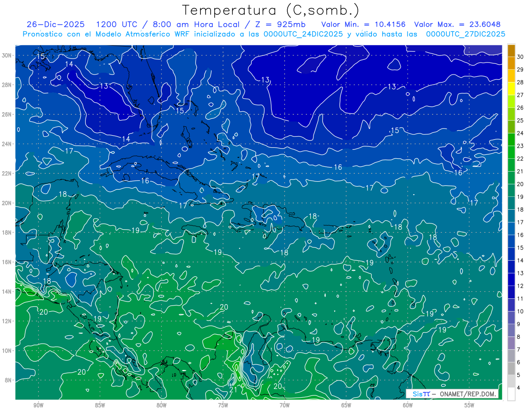Pick the dark blue legend swatch between 12 and 13

[512, 279]
